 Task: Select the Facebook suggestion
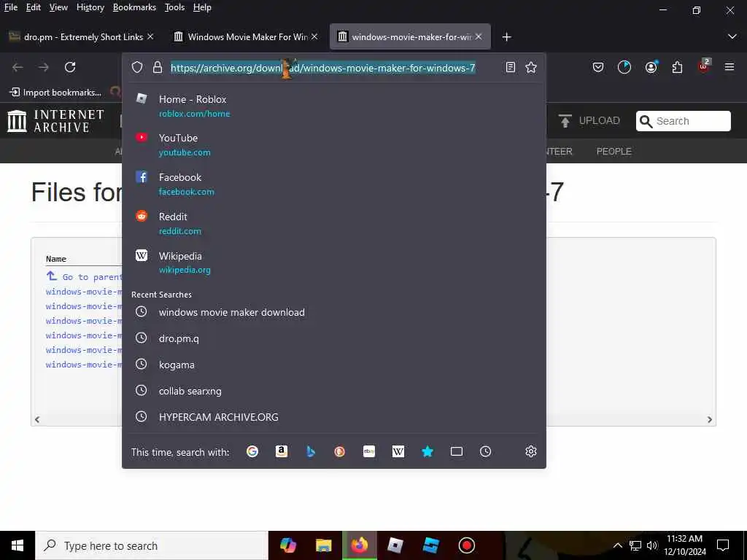point(333,184)
